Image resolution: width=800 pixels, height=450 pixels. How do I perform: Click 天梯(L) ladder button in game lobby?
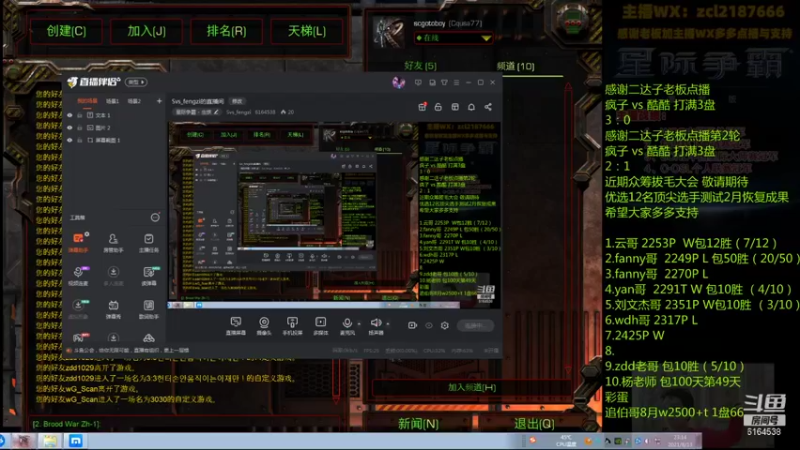[307, 31]
